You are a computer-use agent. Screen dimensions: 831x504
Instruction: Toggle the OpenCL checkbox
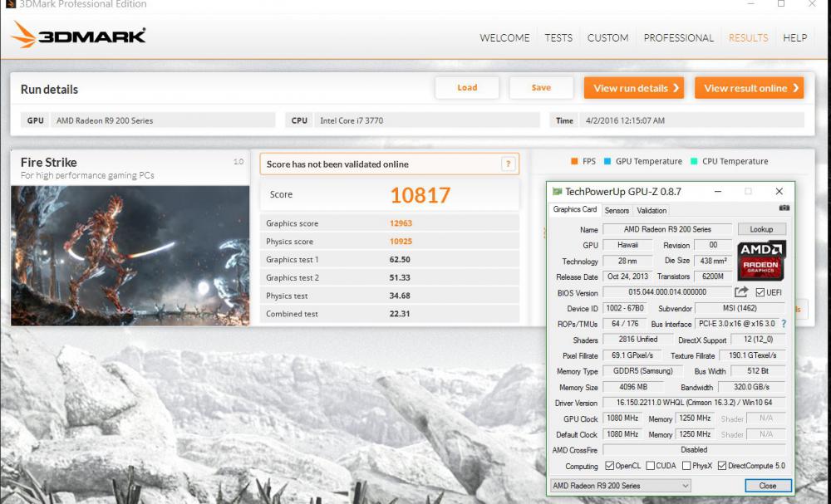coord(610,466)
